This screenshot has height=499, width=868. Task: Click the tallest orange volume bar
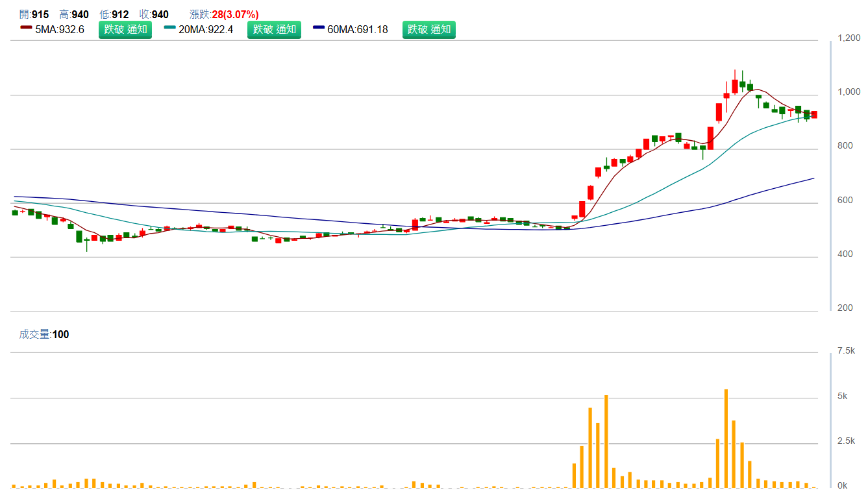726,439
